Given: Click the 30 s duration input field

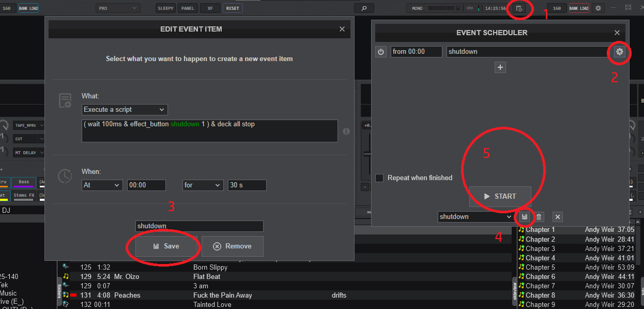Looking at the screenshot, I should 247,185.
